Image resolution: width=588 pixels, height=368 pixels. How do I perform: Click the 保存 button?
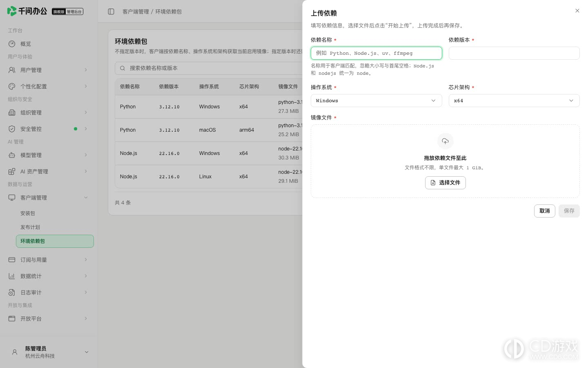tap(569, 211)
